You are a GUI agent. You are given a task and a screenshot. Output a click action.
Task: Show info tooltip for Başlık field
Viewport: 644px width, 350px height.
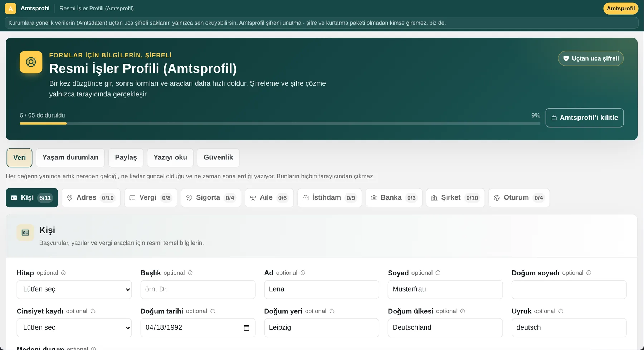click(x=190, y=273)
